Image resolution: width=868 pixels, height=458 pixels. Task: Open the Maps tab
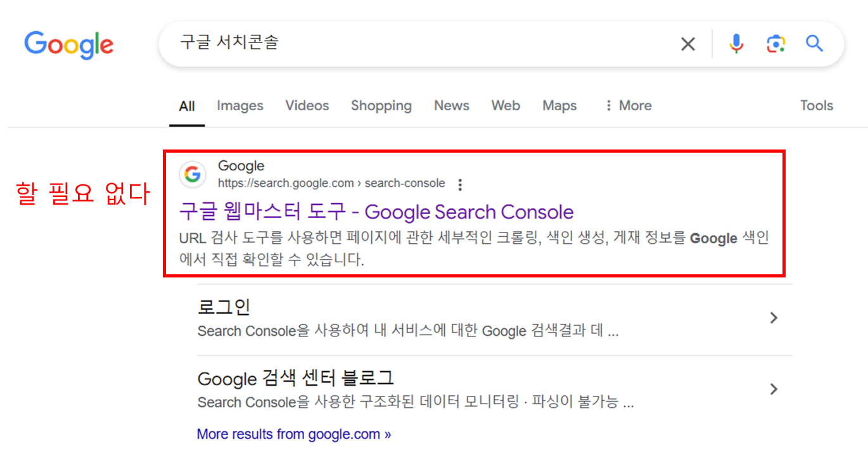(559, 106)
